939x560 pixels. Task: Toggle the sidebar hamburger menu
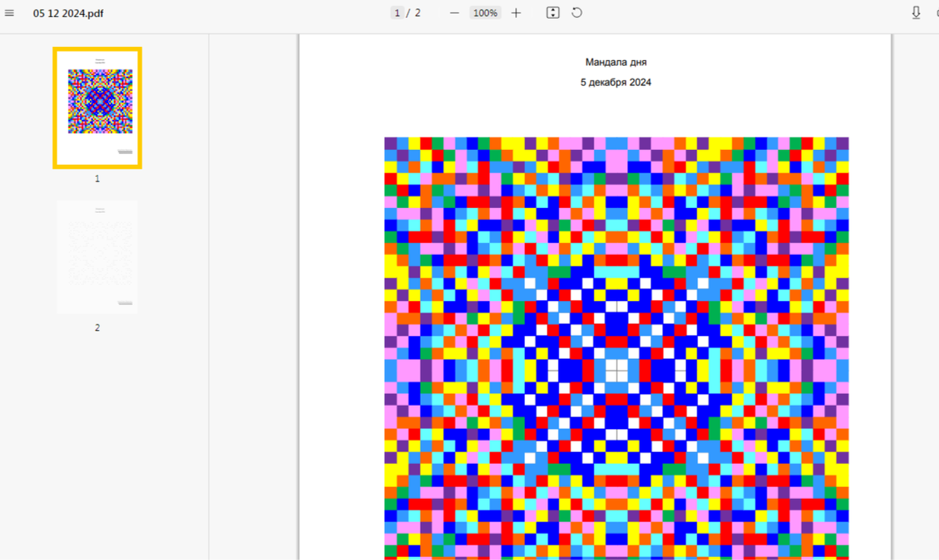9,13
